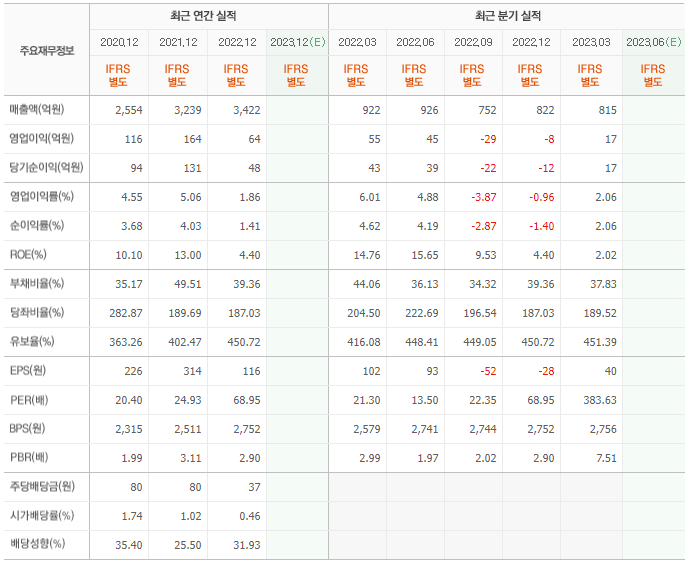Click the 2020.12 annual column header

(x=119, y=42)
